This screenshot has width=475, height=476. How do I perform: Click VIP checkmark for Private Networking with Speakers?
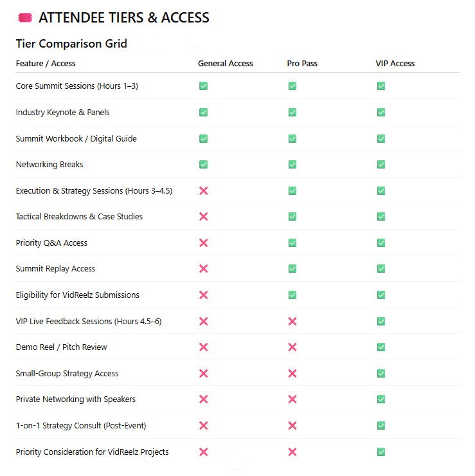pyautogui.click(x=381, y=399)
